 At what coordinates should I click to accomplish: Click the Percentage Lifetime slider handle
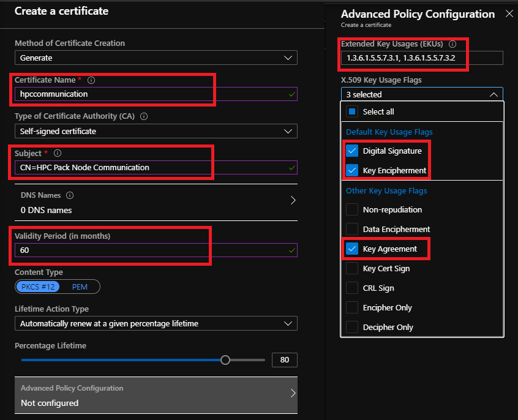point(225,359)
